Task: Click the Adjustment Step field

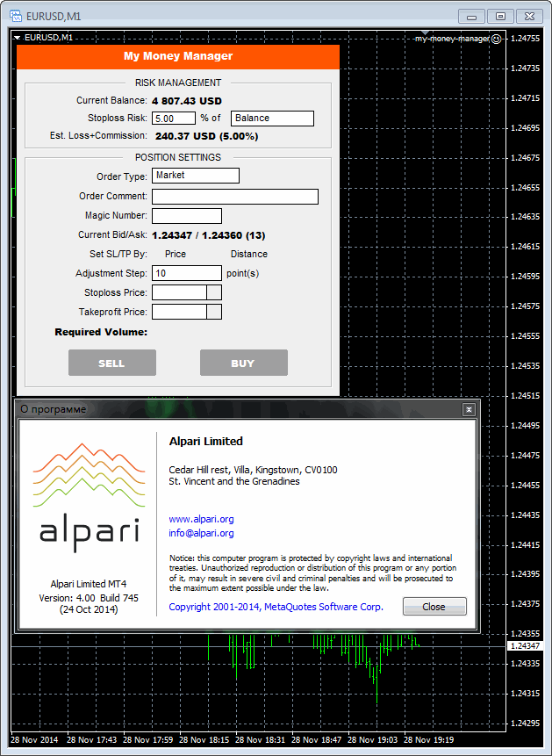Action: (187, 273)
